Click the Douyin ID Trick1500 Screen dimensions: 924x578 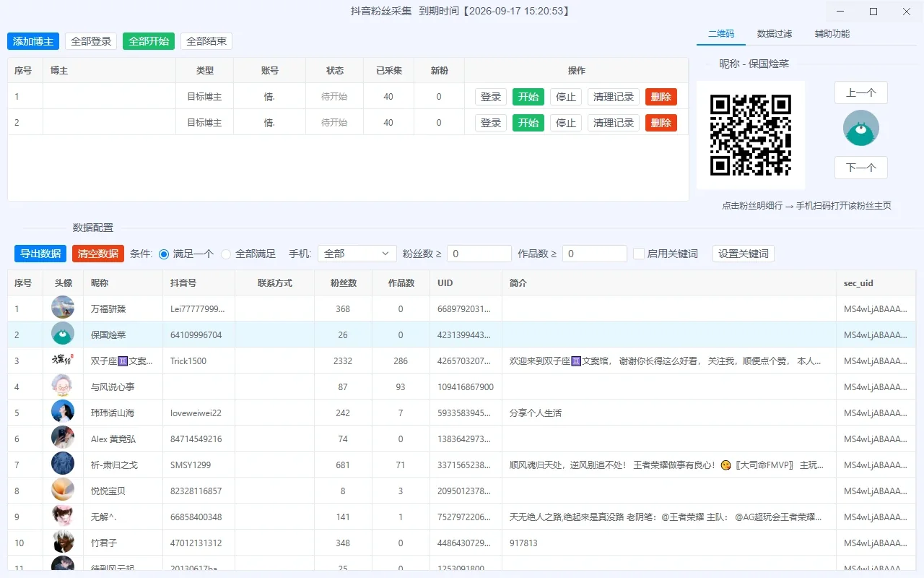point(188,361)
